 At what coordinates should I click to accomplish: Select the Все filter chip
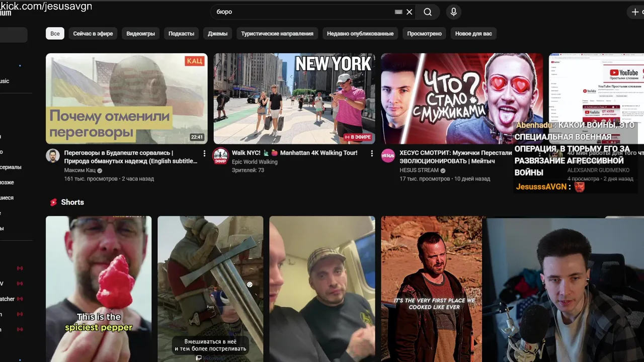55,34
